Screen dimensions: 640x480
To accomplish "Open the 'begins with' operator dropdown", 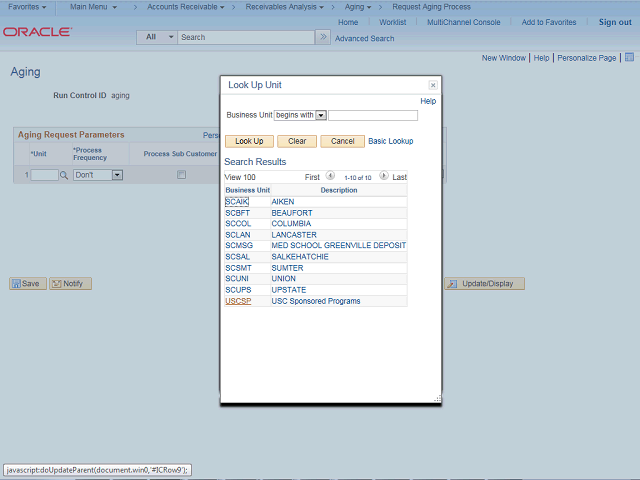I will click(x=300, y=115).
